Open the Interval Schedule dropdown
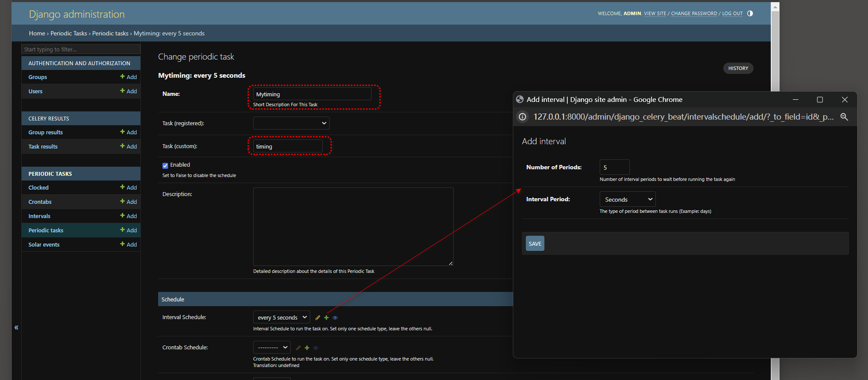The height and width of the screenshot is (380, 868). [281, 317]
